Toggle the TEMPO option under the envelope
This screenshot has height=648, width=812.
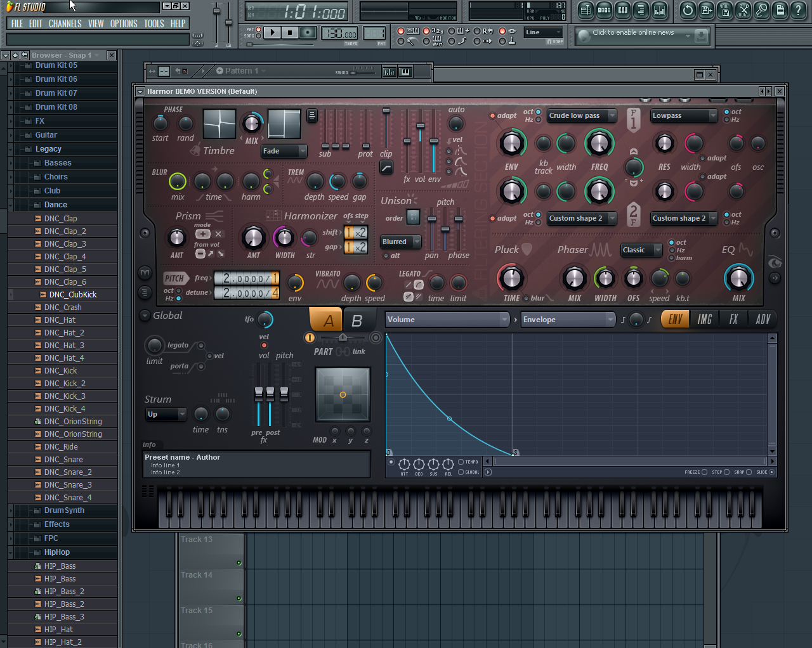[x=461, y=462]
